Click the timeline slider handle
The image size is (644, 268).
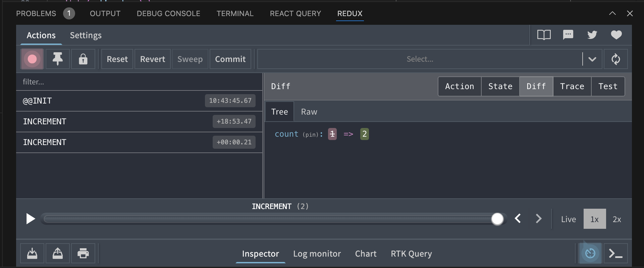(x=497, y=219)
